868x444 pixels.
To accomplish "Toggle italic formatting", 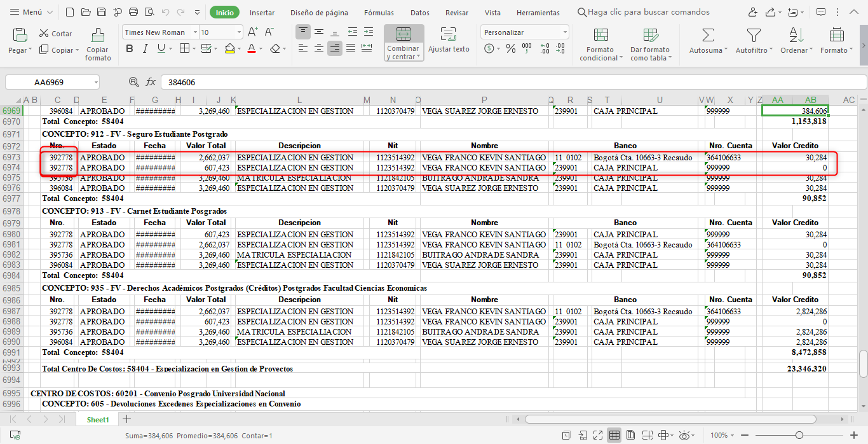I will (x=146, y=48).
